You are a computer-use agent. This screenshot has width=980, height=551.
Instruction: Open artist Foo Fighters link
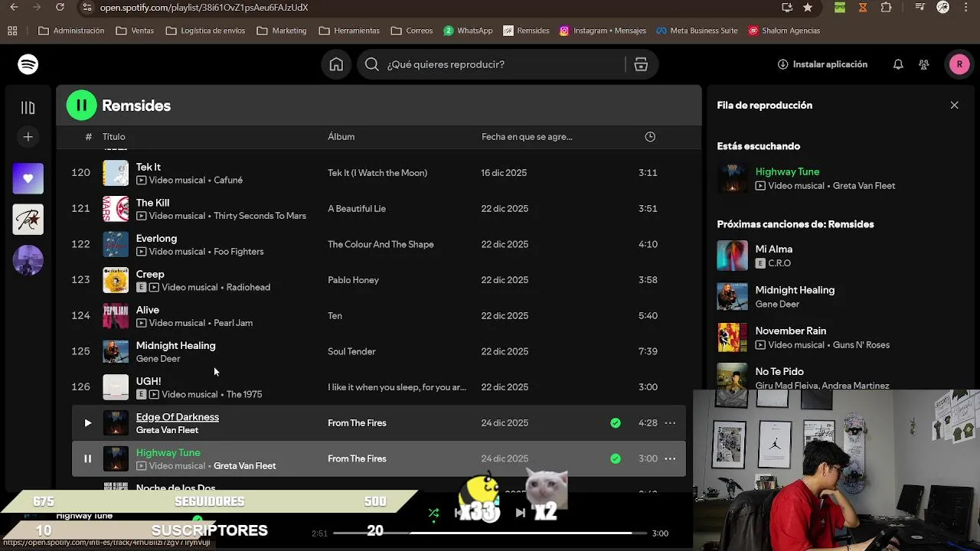[x=238, y=251]
